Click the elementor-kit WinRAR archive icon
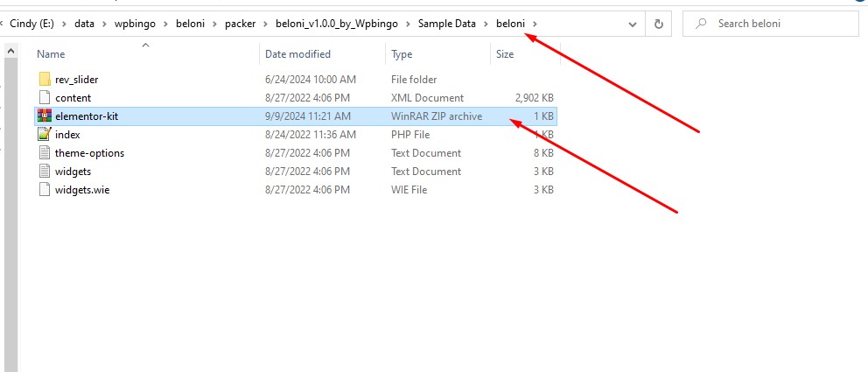This screenshot has height=372, width=868. [x=45, y=116]
